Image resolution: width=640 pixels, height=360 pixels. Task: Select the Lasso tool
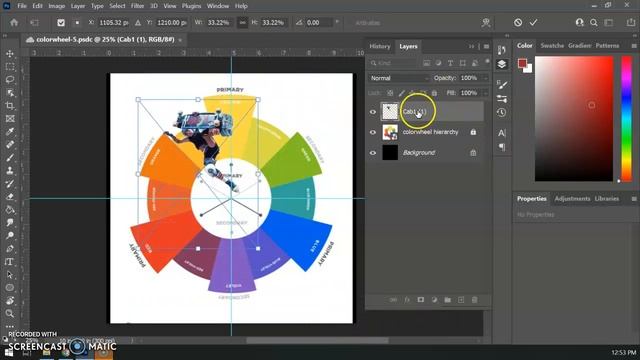coord(10,80)
